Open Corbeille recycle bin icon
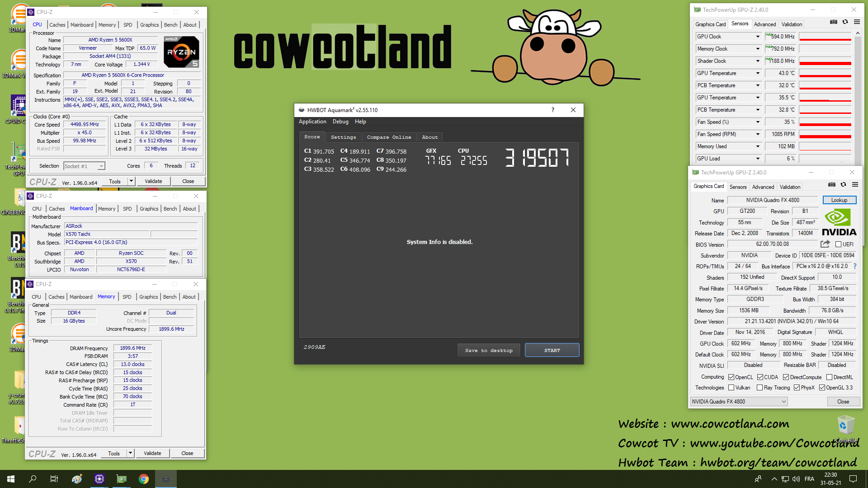868x488 pixels. coord(846,428)
